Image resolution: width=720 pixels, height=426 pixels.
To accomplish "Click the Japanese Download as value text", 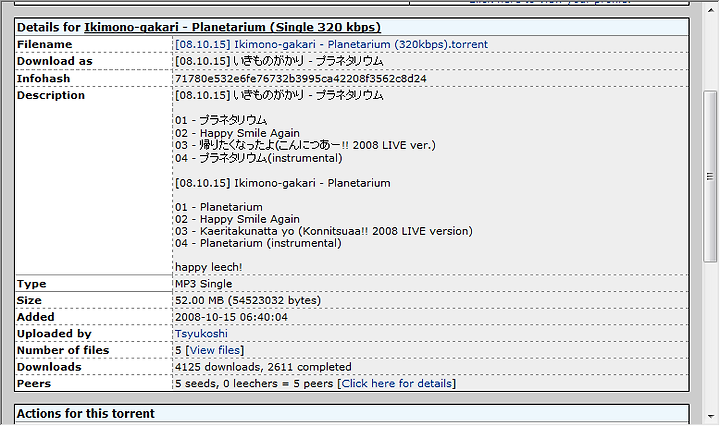I will tap(279, 61).
